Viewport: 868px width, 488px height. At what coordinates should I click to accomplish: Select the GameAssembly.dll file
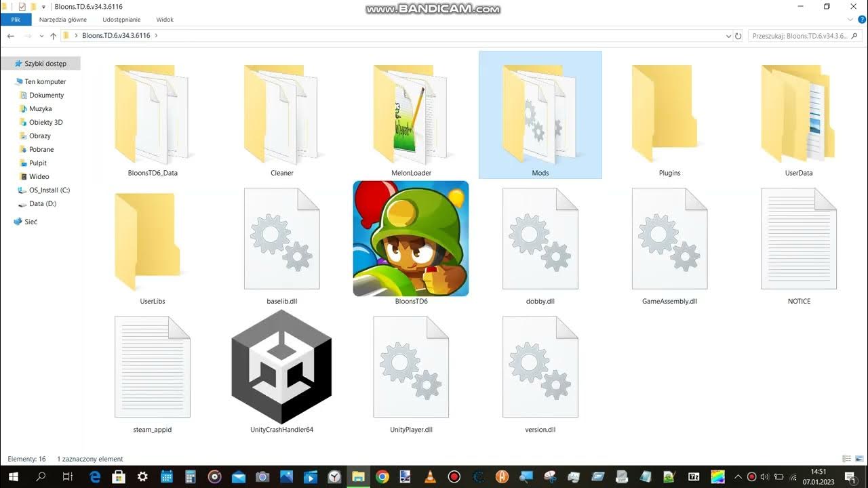coord(669,245)
